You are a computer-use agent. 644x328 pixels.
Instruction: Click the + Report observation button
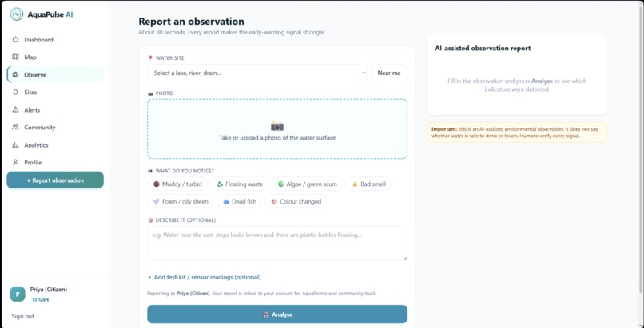55,180
